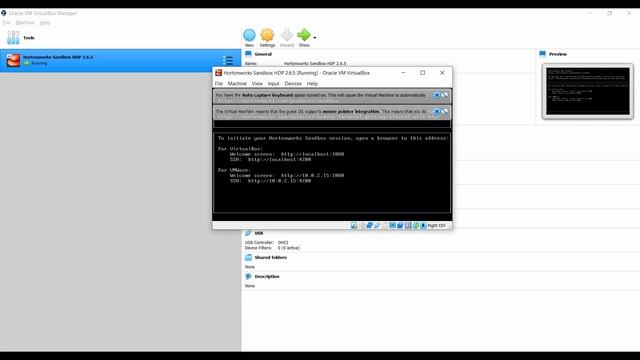
Task: Open the machine tools list menu icon
Action: 228,60
